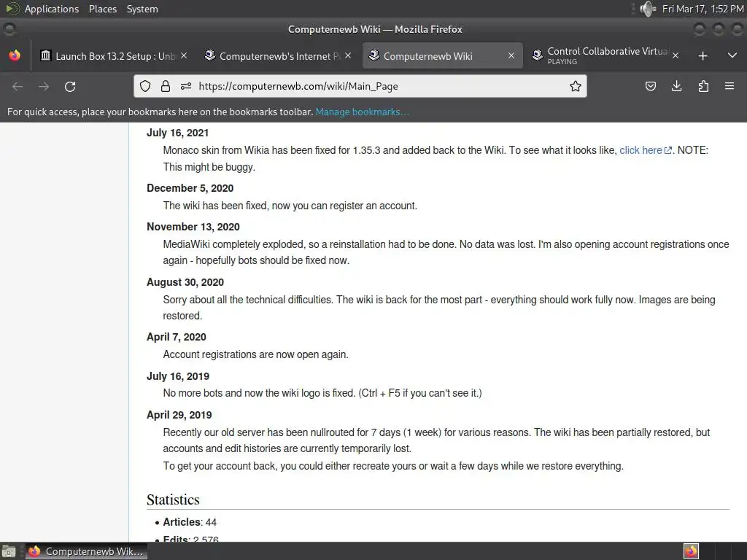Open the Downloads panel icon
This screenshot has width=747, height=560.
pyautogui.click(x=676, y=86)
